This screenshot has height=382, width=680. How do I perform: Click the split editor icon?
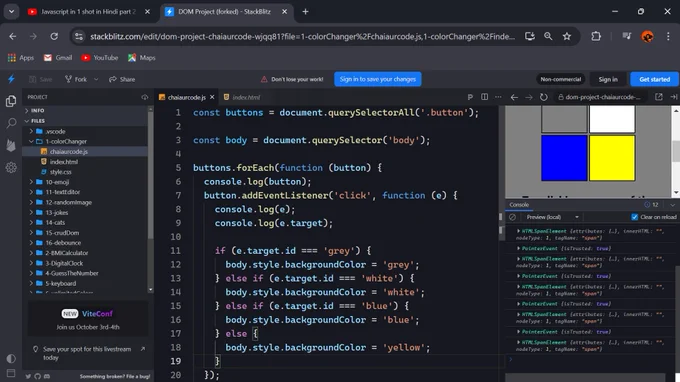coord(484,97)
